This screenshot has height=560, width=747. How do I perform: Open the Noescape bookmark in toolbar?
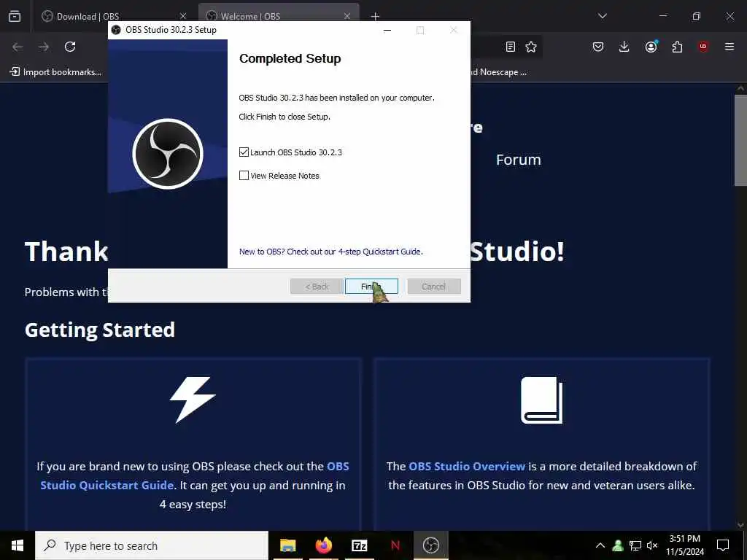[x=499, y=72]
